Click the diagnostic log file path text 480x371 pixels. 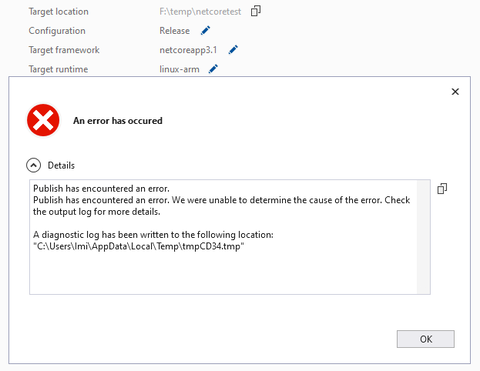click(139, 246)
